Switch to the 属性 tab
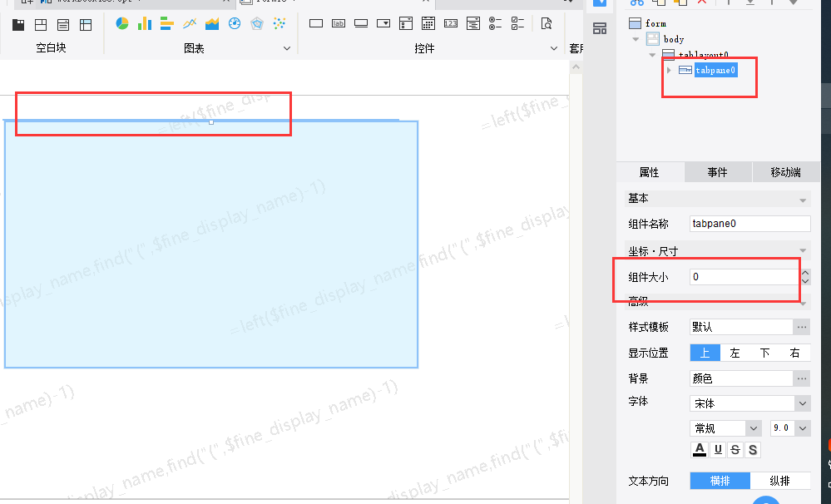Viewport: 831px width, 504px height. [x=649, y=172]
